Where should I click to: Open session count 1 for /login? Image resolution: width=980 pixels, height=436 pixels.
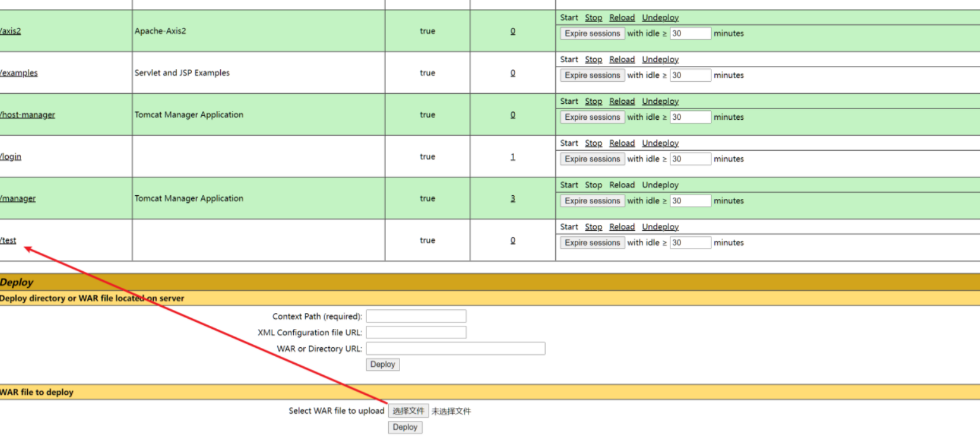pos(513,157)
